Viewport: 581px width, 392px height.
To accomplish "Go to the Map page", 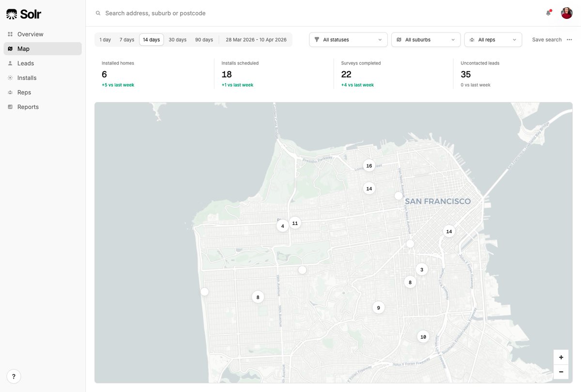I will click(43, 49).
